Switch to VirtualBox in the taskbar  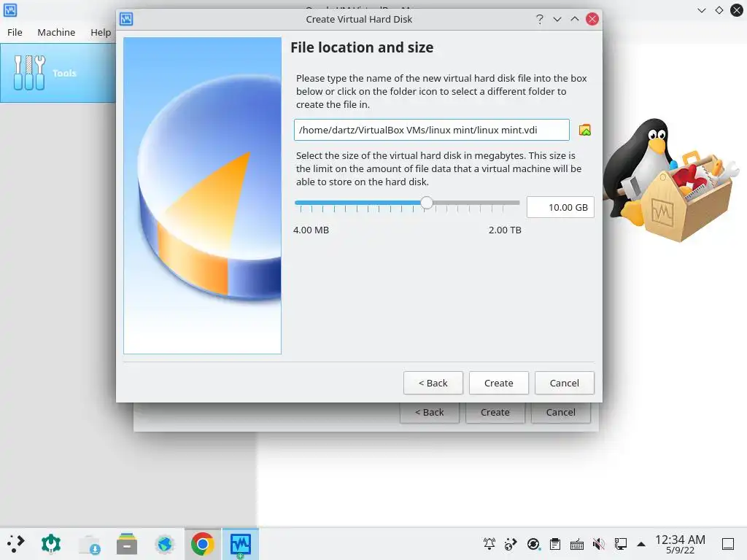click(241, 544)
